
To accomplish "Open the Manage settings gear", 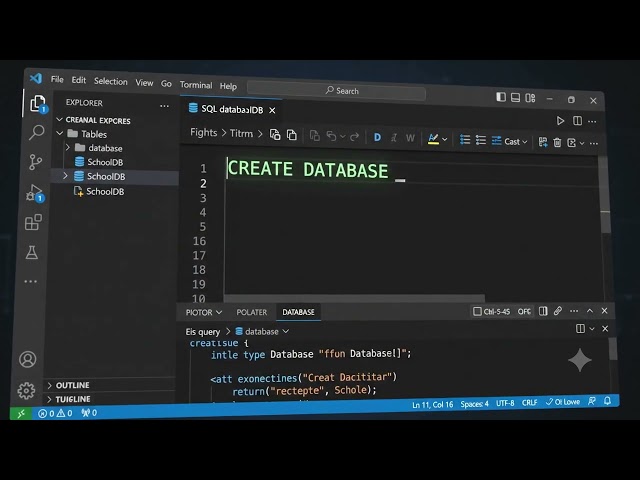I will (x=27, y=391).
